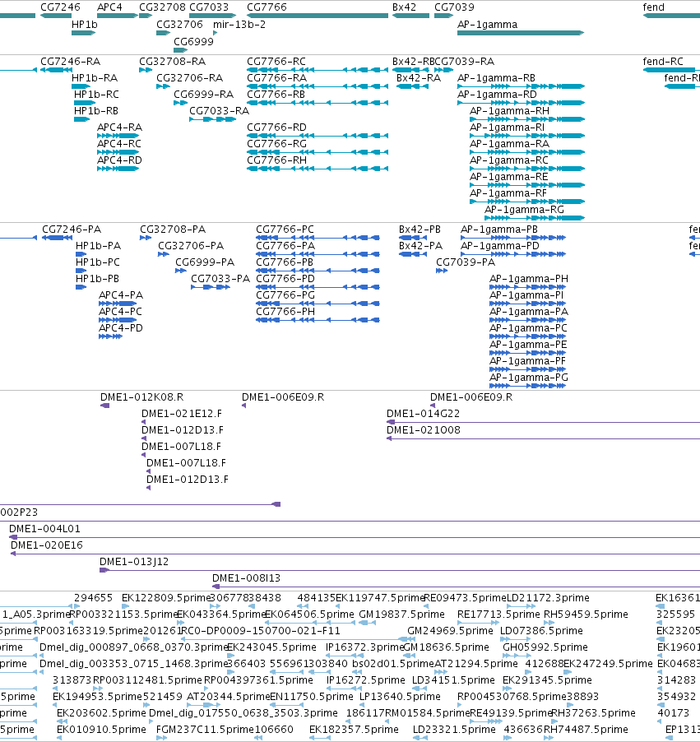
Task: Open transcript APC4-RA
Action: pos(119,128)
